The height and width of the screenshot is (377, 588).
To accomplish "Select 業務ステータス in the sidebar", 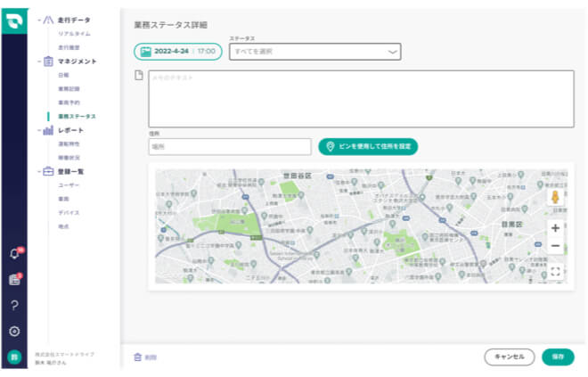I will [x=77, y=116].
